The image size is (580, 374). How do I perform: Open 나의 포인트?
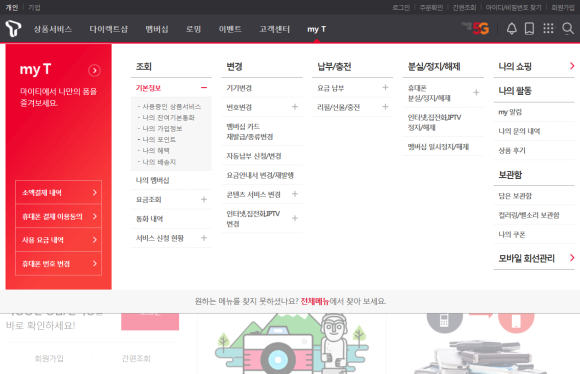pyautogui.click(x=159, y=139)
